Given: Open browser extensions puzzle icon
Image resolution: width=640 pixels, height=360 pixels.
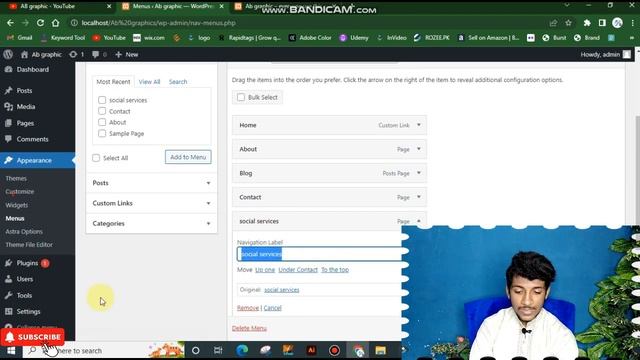Looking at the screenshot, I should [x=587, y=23].
